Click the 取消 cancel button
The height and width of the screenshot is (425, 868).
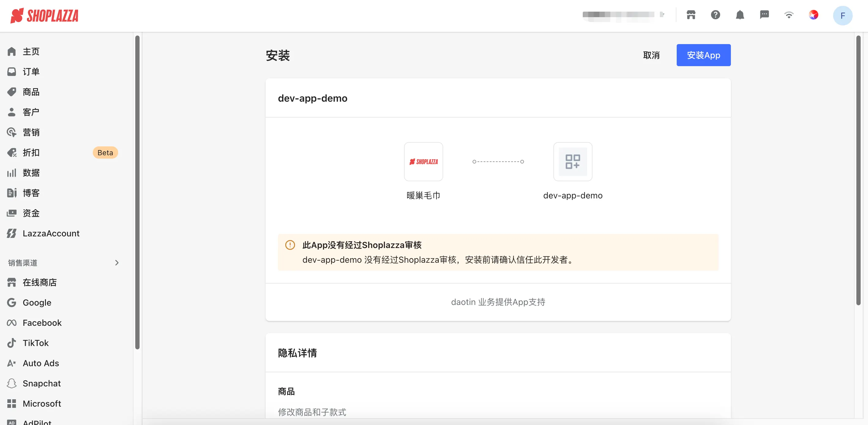651,55
